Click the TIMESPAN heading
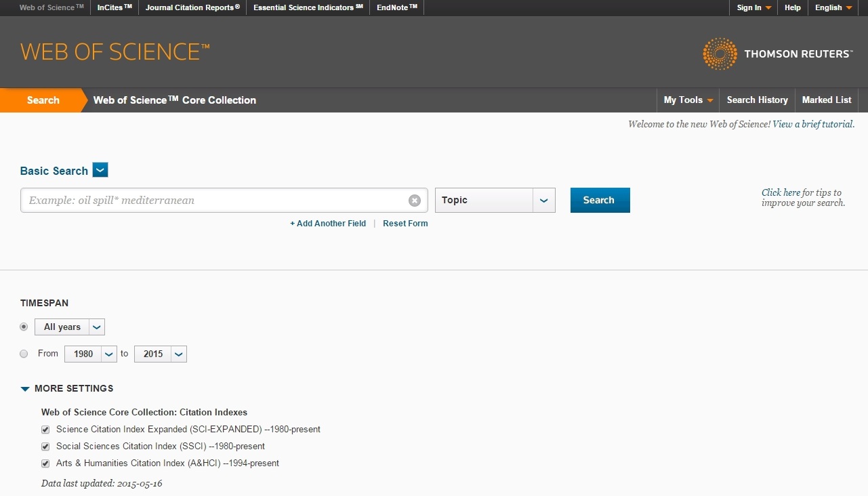The image size is (868, 496). (44, 303)
